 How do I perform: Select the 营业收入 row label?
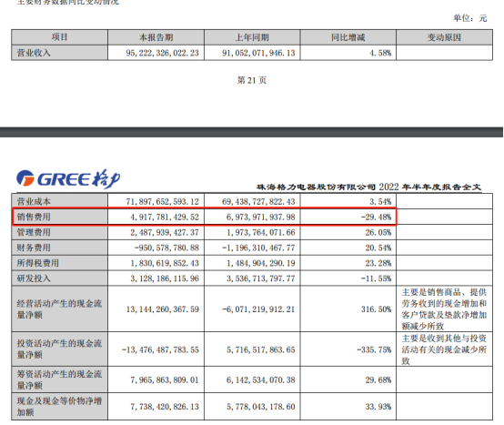[34, 53]
